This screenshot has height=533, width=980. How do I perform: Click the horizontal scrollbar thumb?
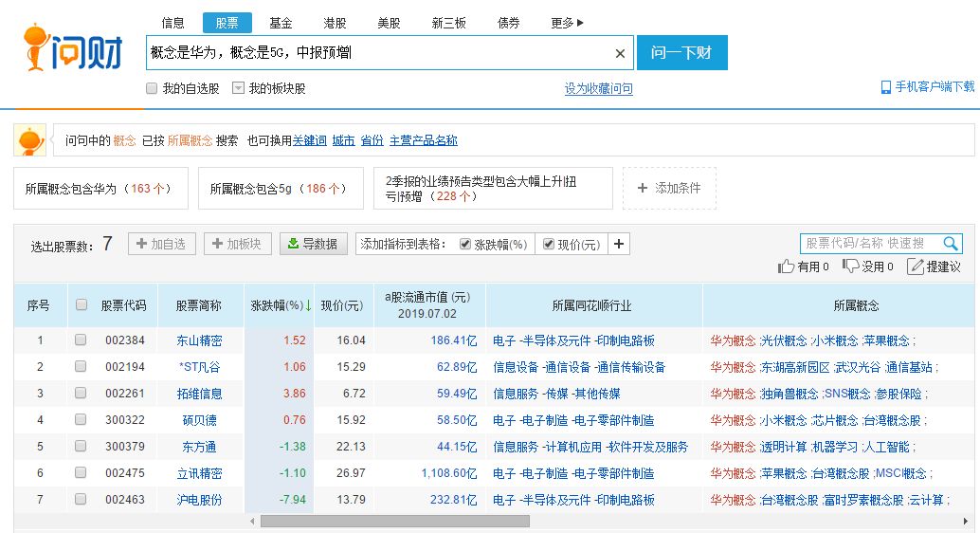[x=395, y=521]
